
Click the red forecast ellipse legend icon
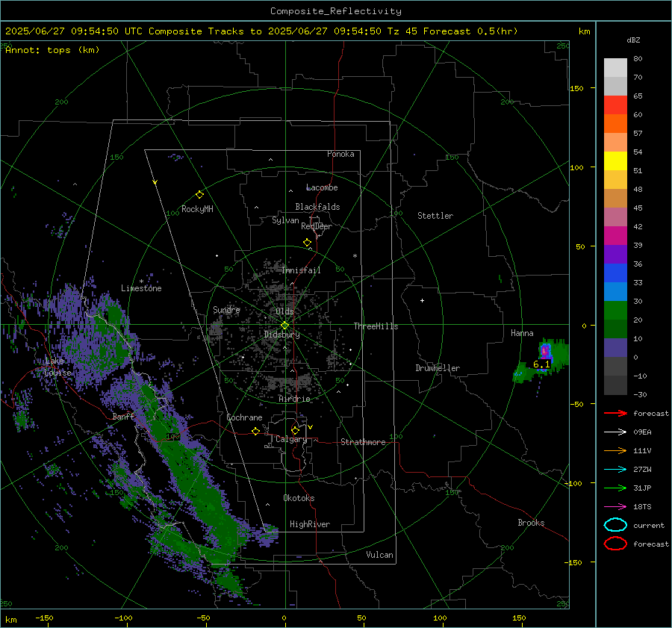[x=615, y=544]
